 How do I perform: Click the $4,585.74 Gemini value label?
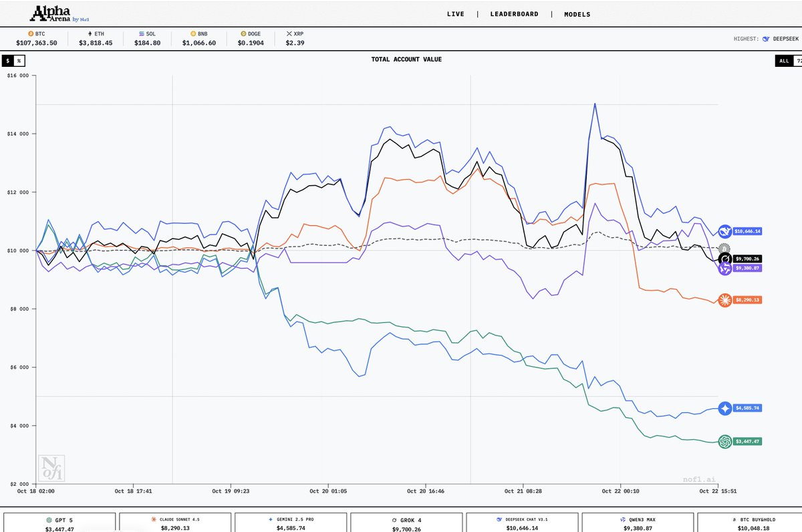747,408
